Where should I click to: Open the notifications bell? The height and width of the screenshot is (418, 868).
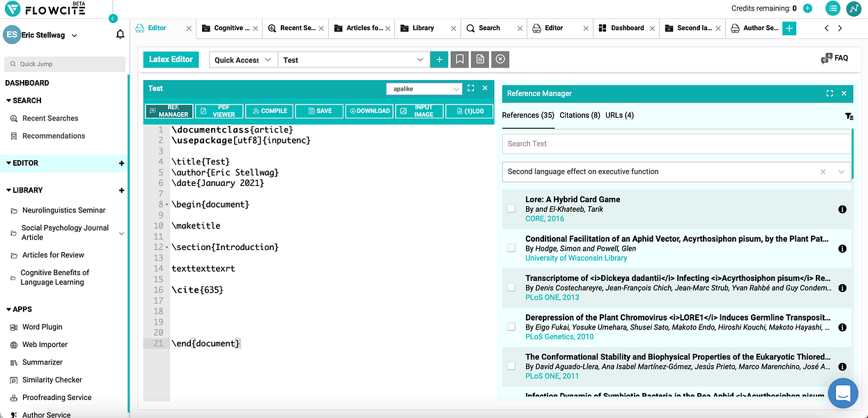(121, 34)
